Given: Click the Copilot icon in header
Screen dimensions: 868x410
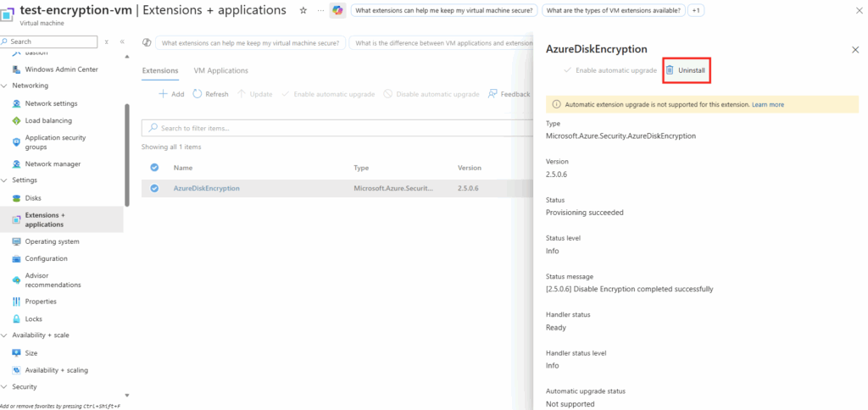Looking at the screenshot, I should [337, 10].
